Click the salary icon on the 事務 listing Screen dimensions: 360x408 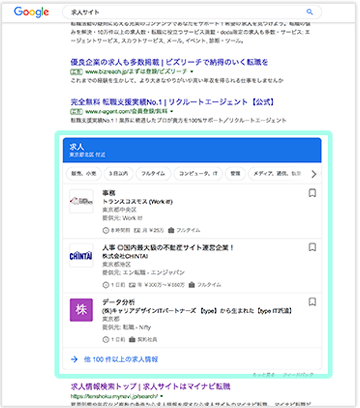(137, 230)
